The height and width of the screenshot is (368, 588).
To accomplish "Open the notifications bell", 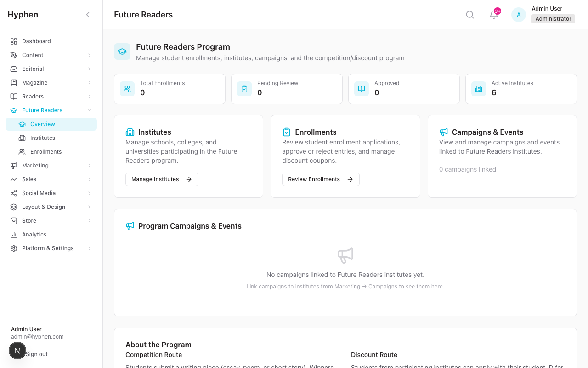I will [x=493, y=15].
